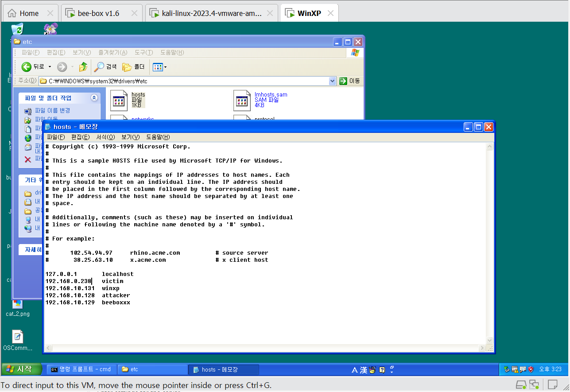Click the VMware Tools tray icon

coord(515,369)
